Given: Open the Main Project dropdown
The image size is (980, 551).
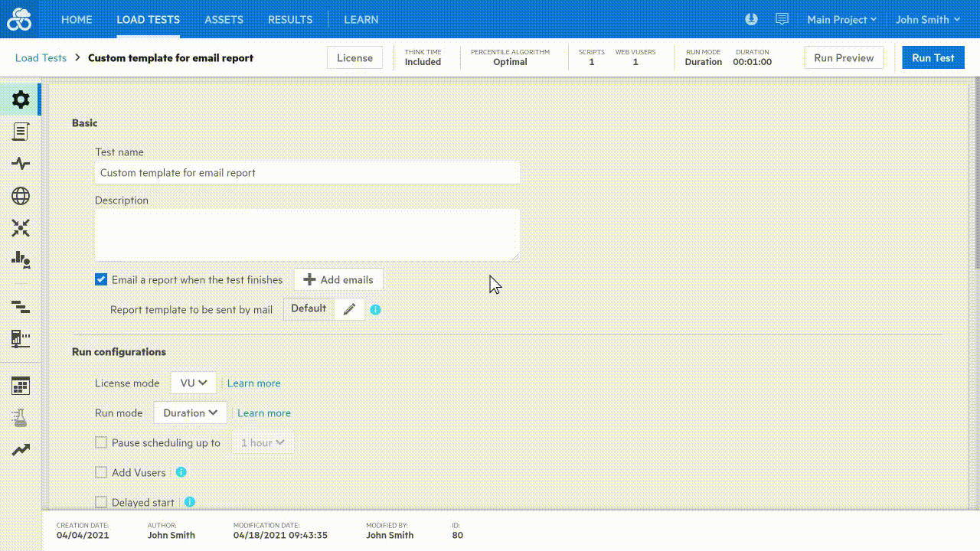Looking at the screenshot, I should pyautogui.click(x=841, y=19).
